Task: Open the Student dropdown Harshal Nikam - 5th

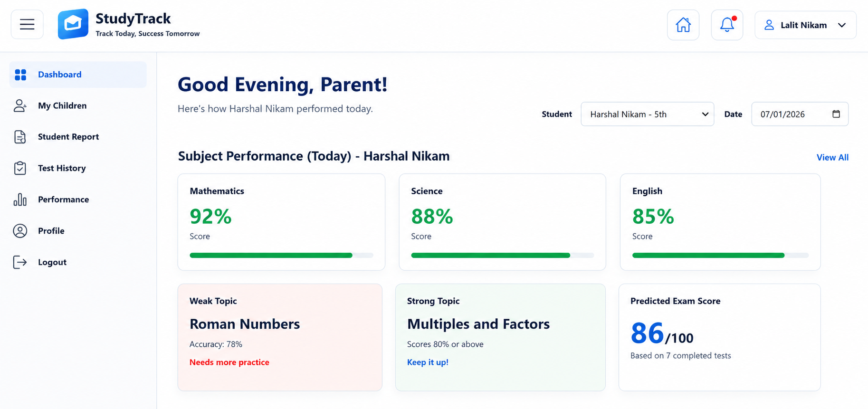Action: tap(647, 114)
